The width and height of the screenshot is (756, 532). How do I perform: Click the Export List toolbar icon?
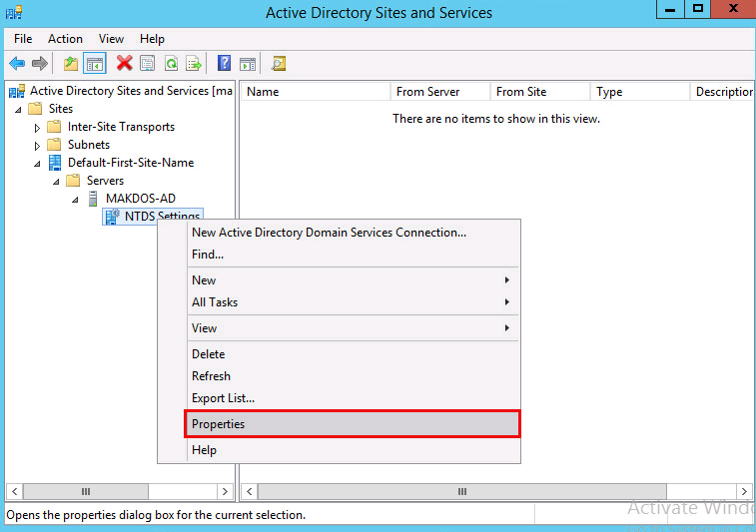194,63
